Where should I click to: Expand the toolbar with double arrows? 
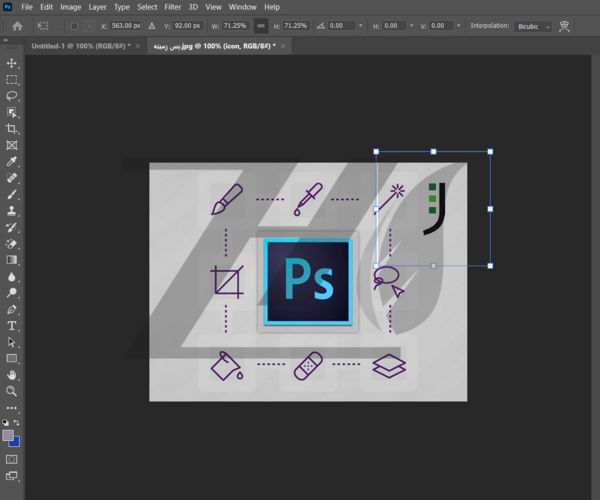point(5,40)
